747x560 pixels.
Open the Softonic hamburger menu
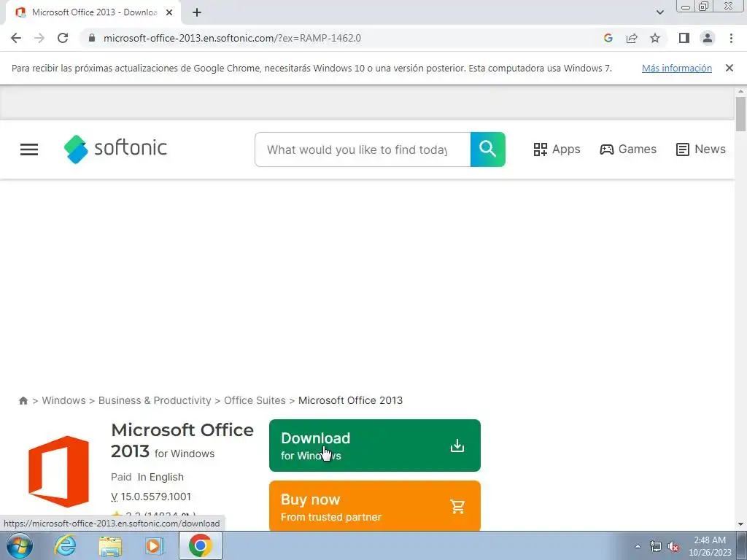pos(29,149)
